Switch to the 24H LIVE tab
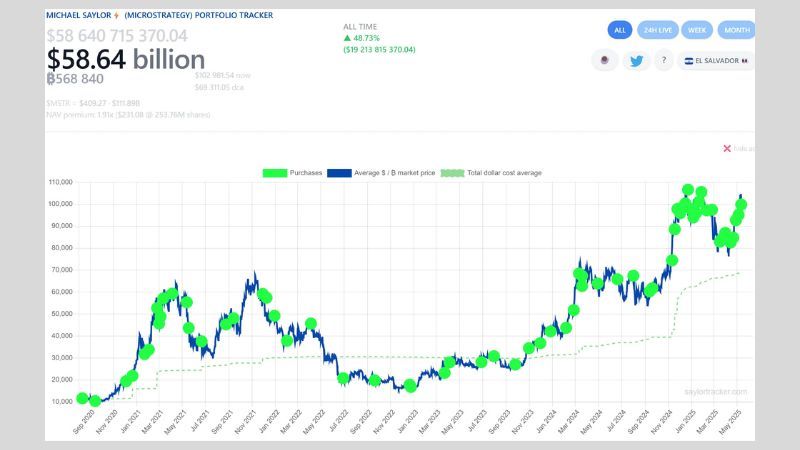This screenshot has width=800, height=450. tap(658, 30)
